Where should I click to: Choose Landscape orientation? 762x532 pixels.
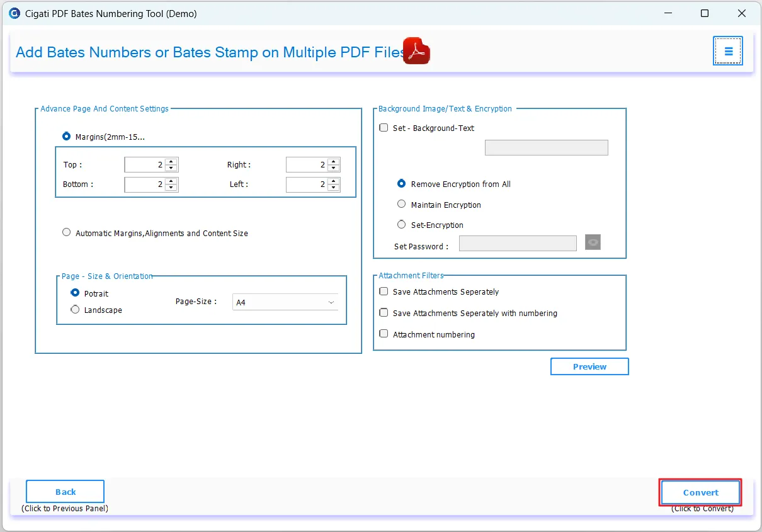[76, 310]
